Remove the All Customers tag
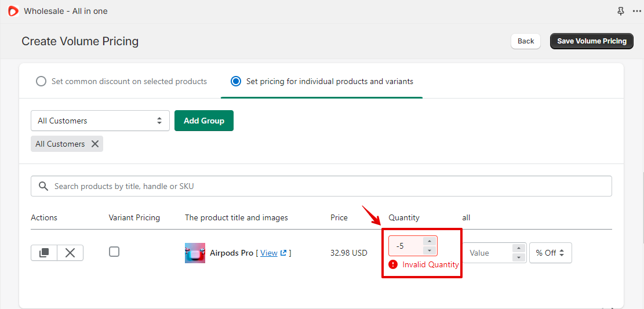Screen dimensions: 644x309 [95, 144]
